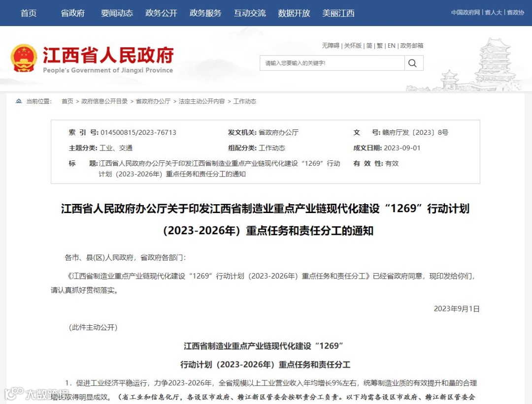Switch site language to EN
This screenshot has height=404, width=532.
pos(391,45)
